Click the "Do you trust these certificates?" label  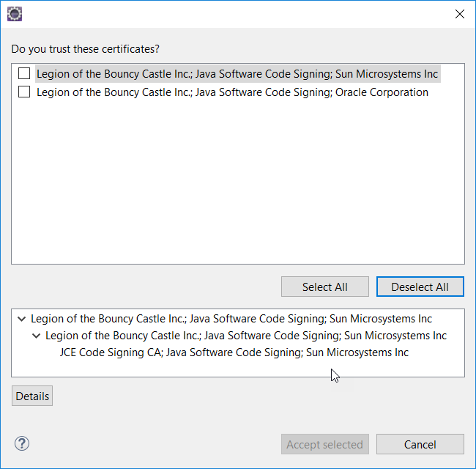click(86, 49)
